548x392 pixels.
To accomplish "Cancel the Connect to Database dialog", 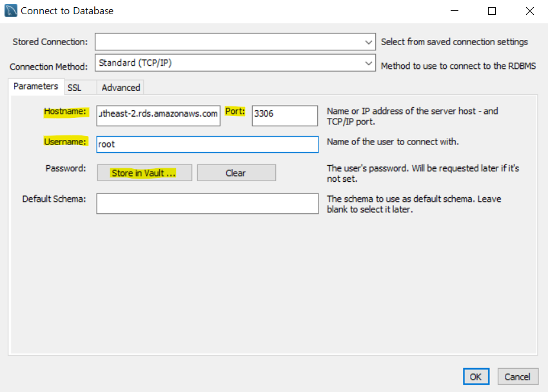I will point(518,377).
